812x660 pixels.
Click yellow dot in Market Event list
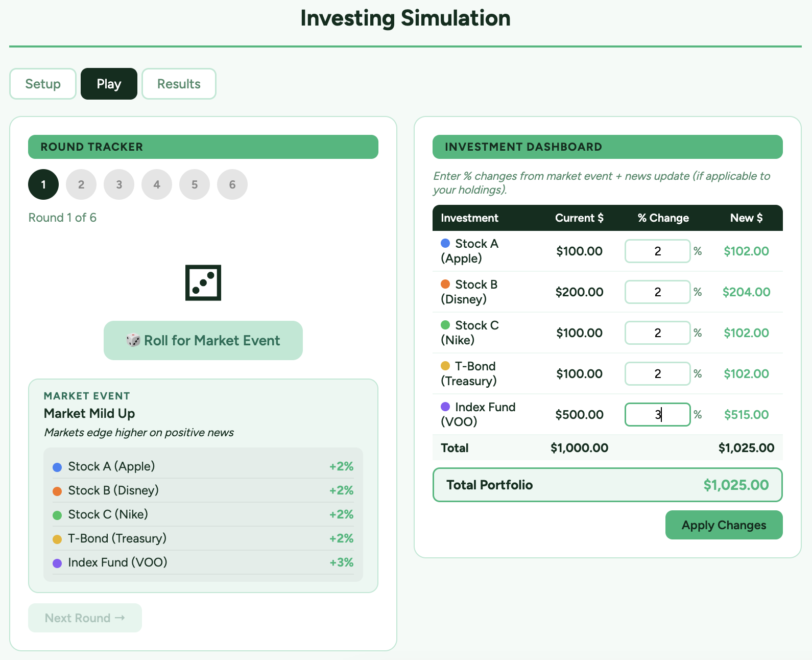coord(57,539)
